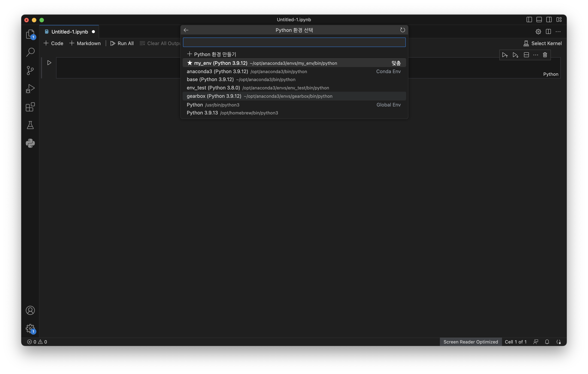This screenshot has height=374, width=588.
Task: Toggle the bottom panel layout
Action: coord(539,20)
